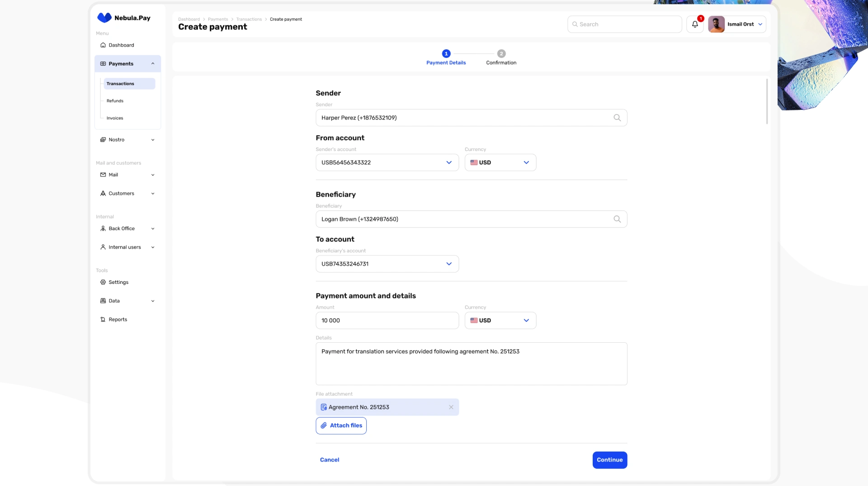Click the Confirmation step 2 indicator
The height and width of the screenshot is (486, 868).
[501, 54]
